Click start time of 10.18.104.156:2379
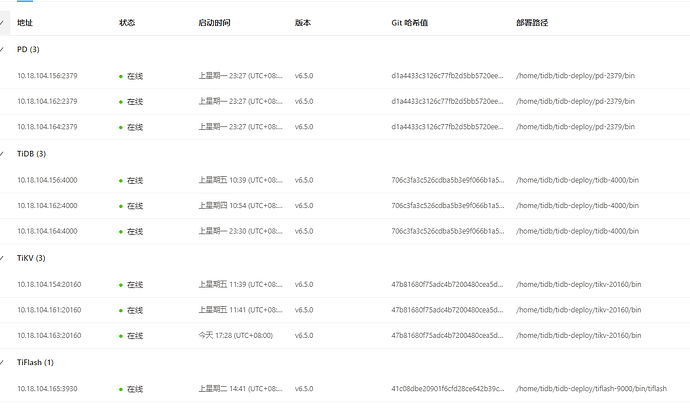Viewport: 690px width, 415px height. 240,76
